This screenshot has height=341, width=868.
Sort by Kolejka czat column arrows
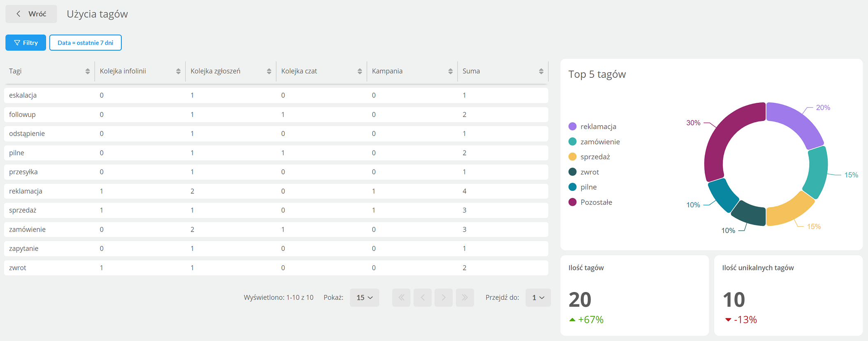point(360,72)
